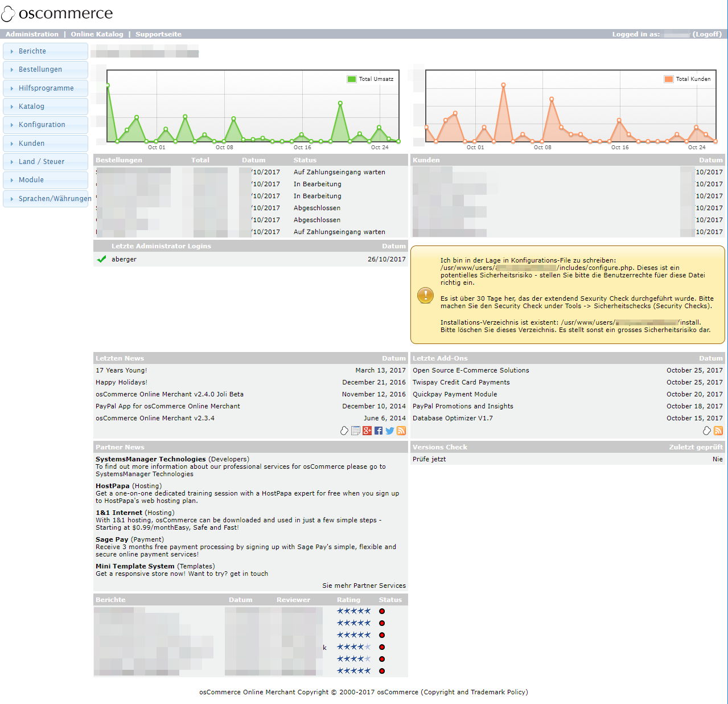Expand the Konfiguration sidebar section
The image size is (728, 704).
coord(46,125)
